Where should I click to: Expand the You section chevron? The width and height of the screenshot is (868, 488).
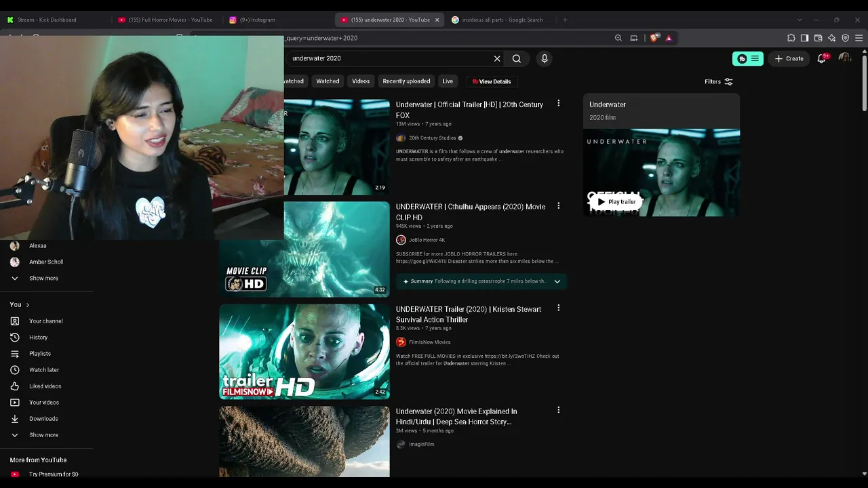tap(27, 305)
